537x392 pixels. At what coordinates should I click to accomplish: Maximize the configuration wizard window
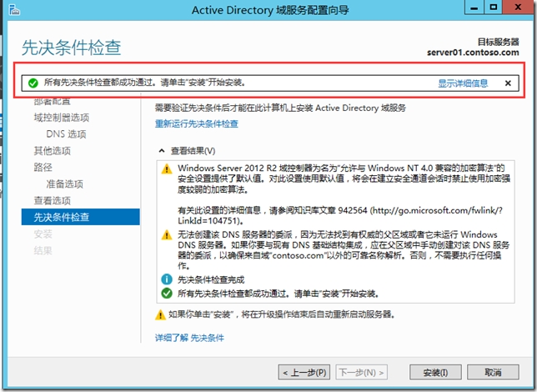(x=493, y=8)
